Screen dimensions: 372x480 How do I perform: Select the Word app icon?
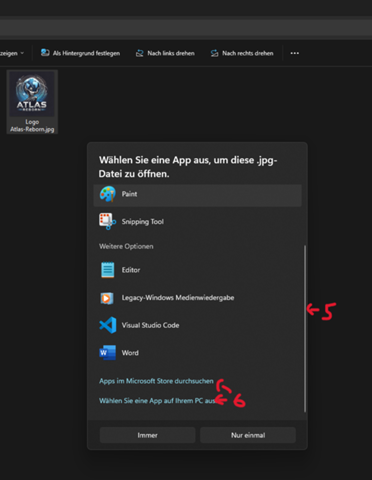pos(107,353)
